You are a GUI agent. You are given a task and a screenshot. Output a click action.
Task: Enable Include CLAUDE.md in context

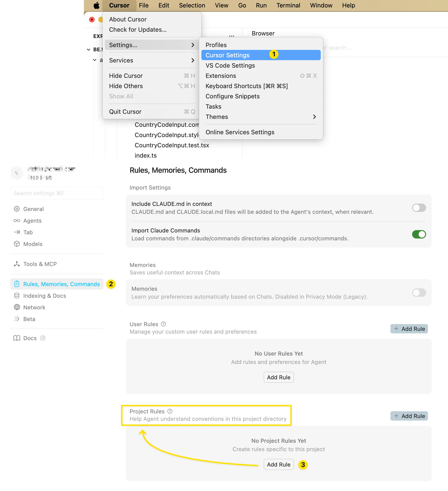419,208
